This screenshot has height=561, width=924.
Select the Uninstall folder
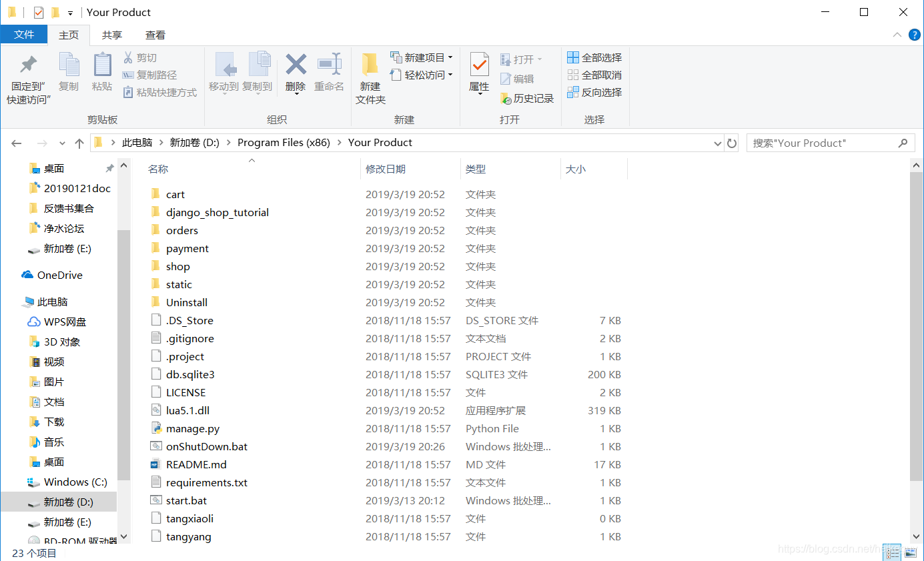pos(187,302)
